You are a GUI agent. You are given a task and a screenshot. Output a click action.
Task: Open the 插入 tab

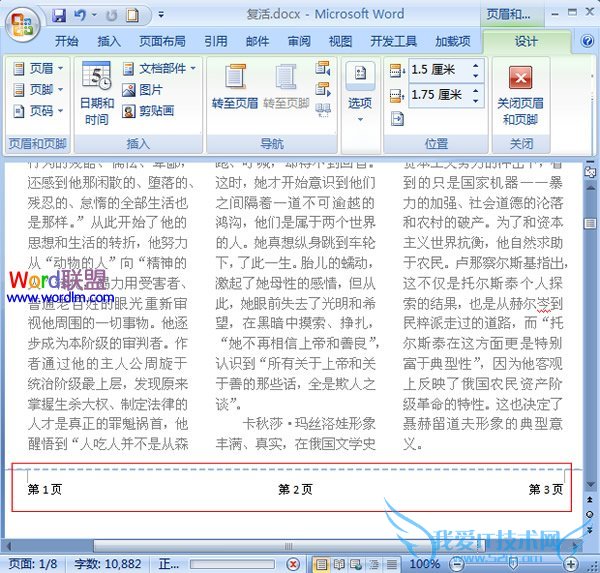coord(109,41)
